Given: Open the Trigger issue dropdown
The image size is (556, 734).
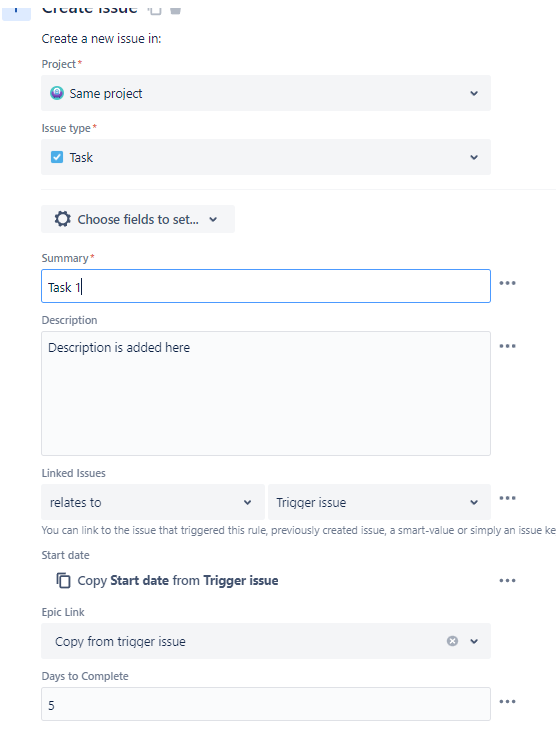Looking at the screenshot, I should [x=379, y=502].
